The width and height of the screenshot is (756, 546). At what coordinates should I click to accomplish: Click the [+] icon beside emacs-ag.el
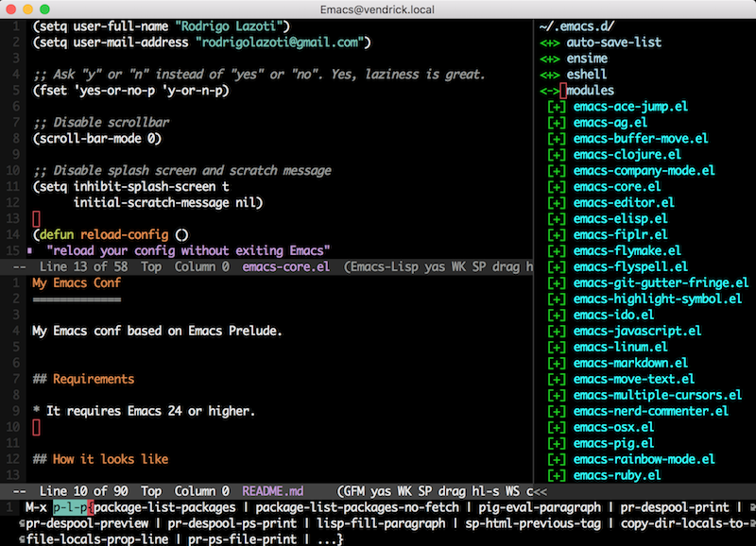(x=557, y=123)
